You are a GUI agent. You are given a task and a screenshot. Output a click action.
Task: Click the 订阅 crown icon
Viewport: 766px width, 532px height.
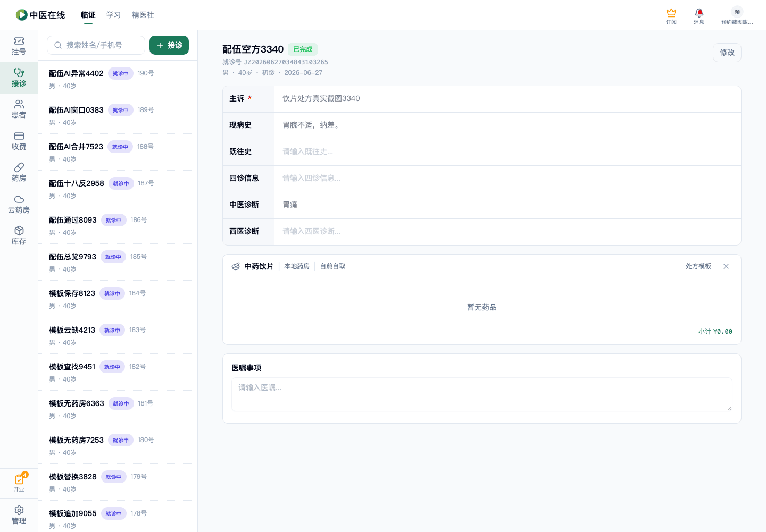pos(671,16)
